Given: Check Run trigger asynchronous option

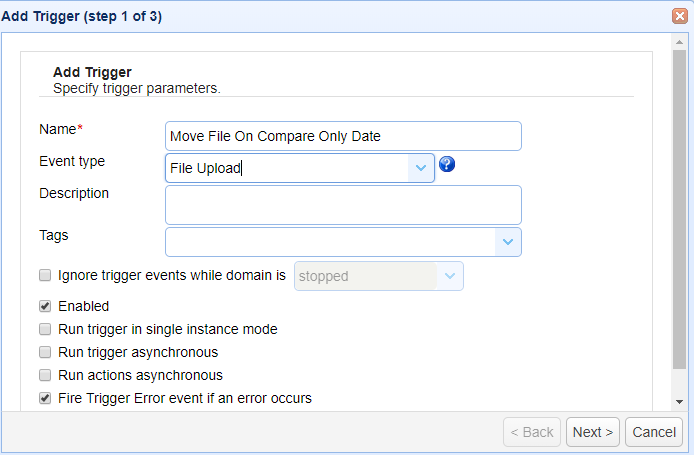Looking at the screenshot, I should [45, 352].
